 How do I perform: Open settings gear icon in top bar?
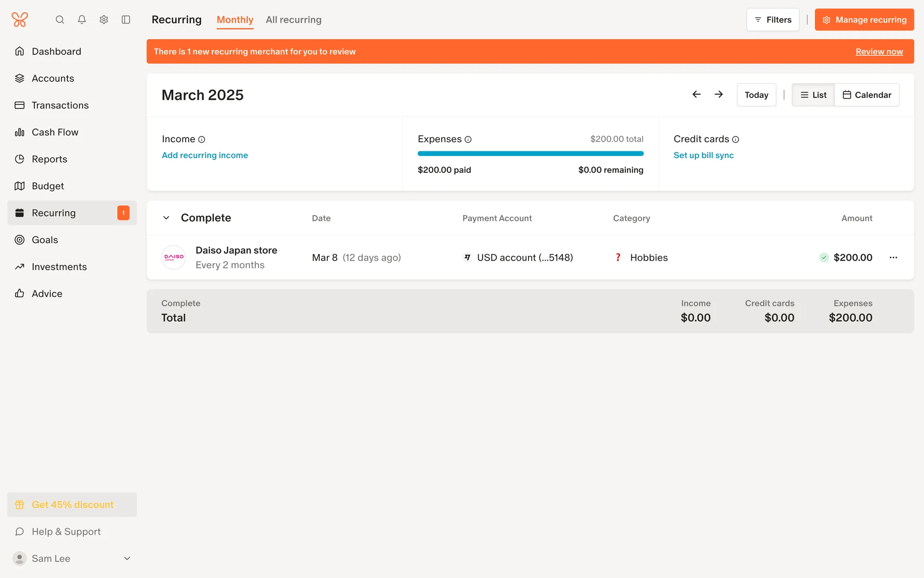click(x=104, y=20)
